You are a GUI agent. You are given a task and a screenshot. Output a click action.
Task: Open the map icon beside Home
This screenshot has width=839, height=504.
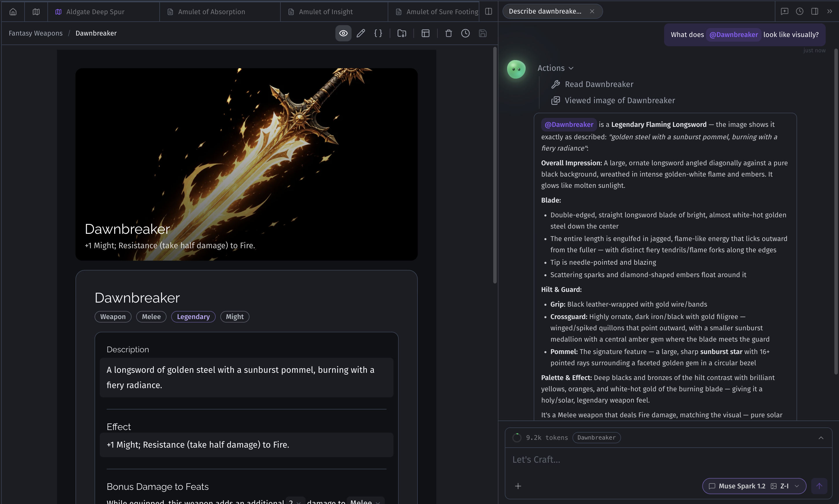pyautogui.click(x=36, y=12)
